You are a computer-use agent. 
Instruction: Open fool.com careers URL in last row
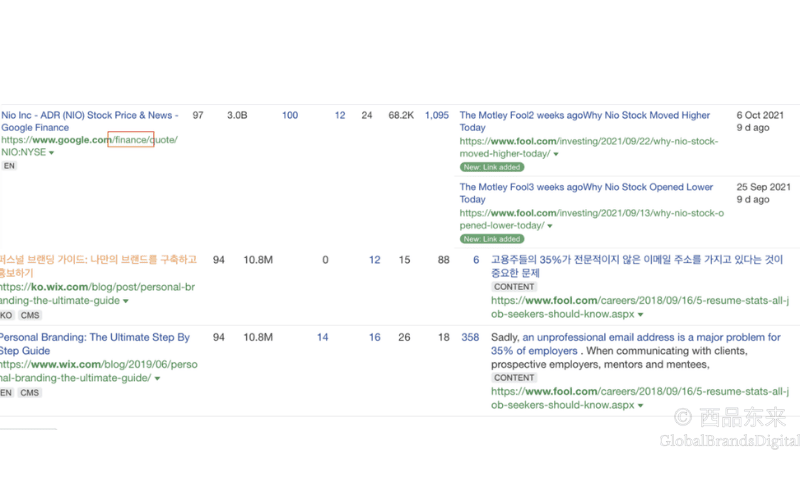[640, 398]
